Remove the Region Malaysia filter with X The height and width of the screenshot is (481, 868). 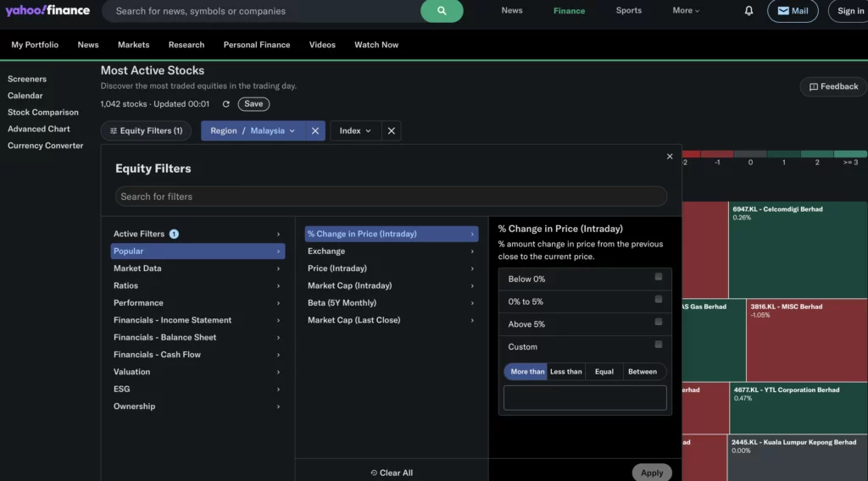point(315,131)
